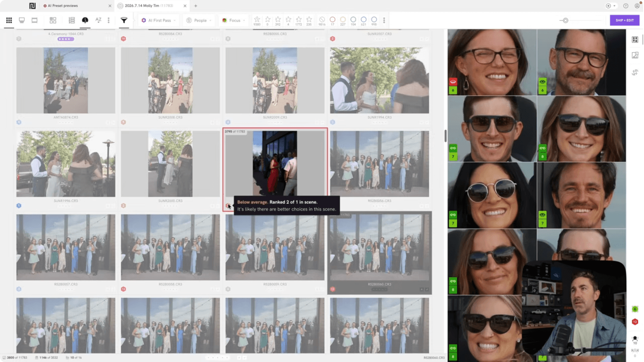Click file name R52B0059.CR3
This screenshot has width=644, height=362.
click(x=275, y=284)
